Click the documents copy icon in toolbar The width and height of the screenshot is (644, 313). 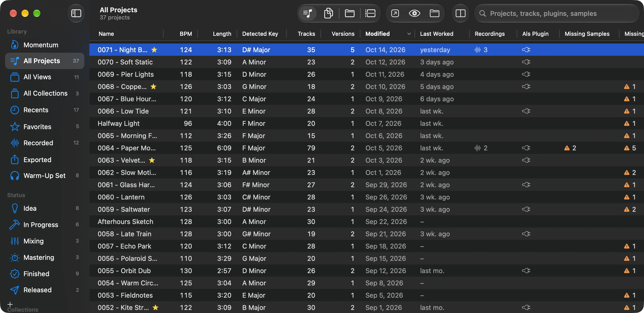coord(328,13)
